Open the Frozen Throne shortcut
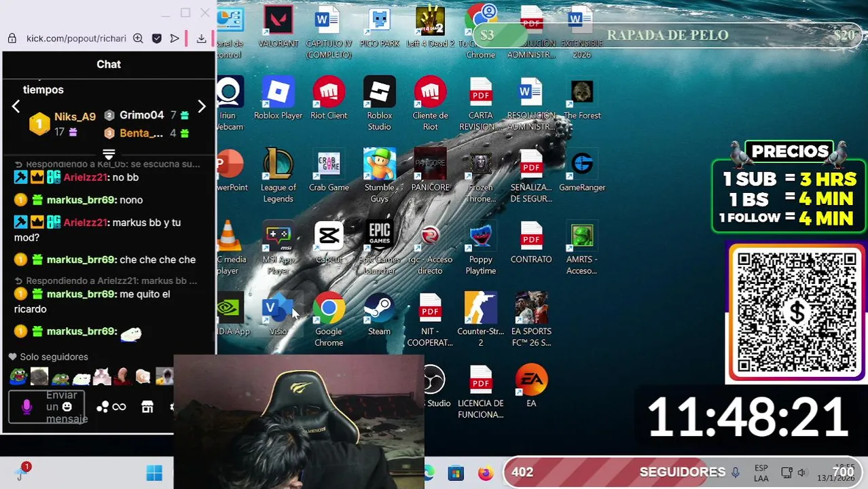The width and height of the screenshot is (868, 489). [x=480, y=177]
